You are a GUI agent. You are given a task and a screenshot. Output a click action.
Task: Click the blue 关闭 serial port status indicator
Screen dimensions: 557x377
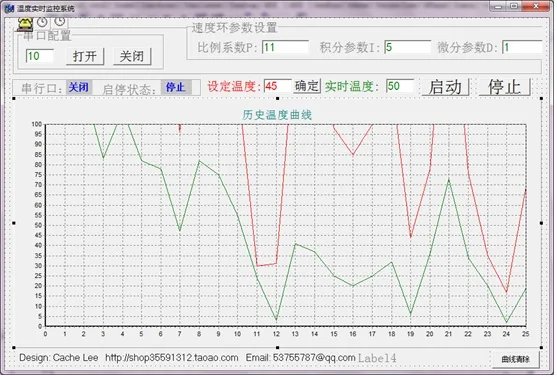[79, 87]
